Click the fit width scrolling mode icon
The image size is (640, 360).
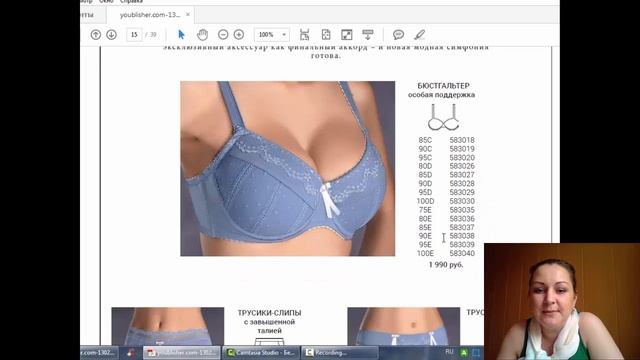pyautogui.click(x=304, y=35)
